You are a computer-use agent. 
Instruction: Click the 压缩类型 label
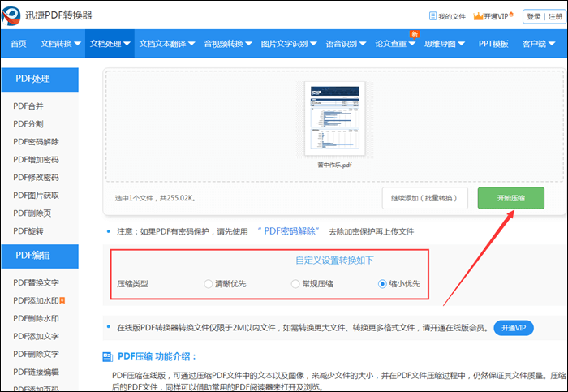(x=132, y=284)
